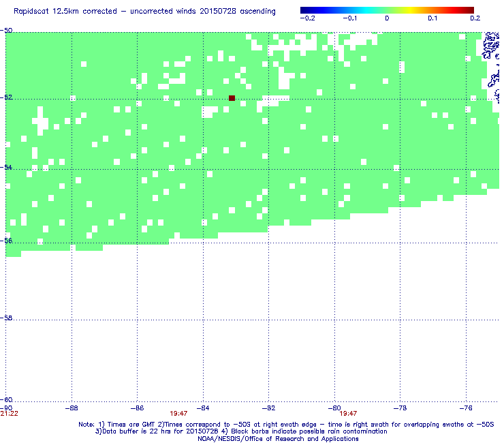Click the latitude label '-60'
This screenshot has height=443, width=504.
tap(6, 399)
